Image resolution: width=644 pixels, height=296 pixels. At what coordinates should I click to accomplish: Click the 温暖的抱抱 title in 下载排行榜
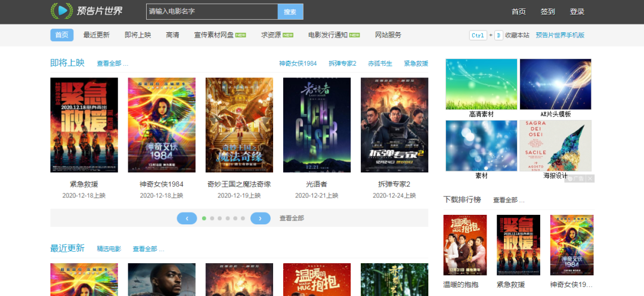[461, 285]
